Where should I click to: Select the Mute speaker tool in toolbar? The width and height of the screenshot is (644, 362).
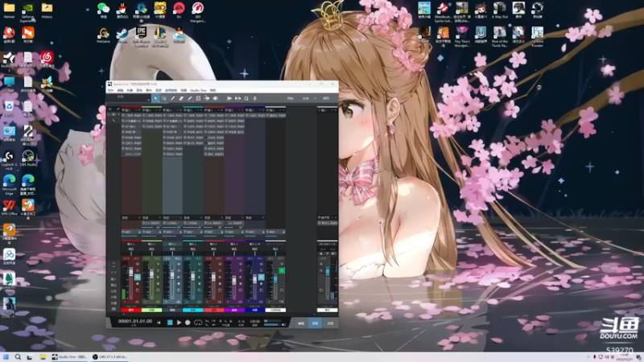pyautogui.click(x=215, y=98)
